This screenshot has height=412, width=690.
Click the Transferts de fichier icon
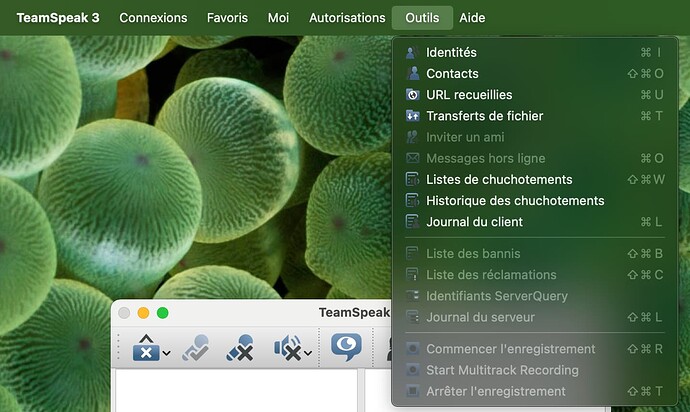click(412, 116)
